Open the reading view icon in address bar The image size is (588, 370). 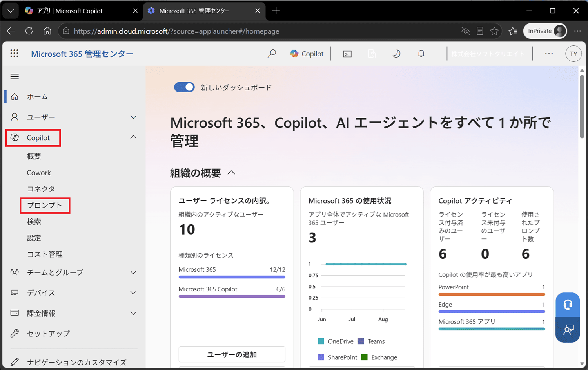point(480,31)
